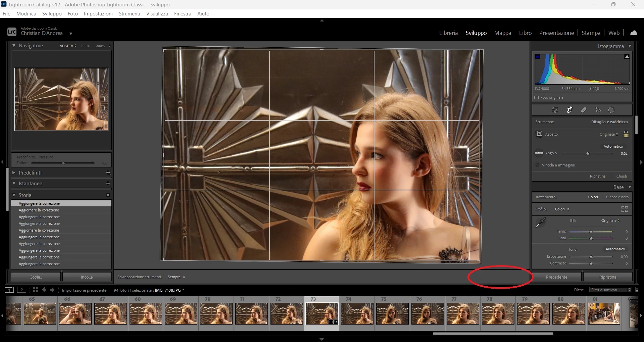Image resolution: width=644 pixels, height=342 pixels.
Task: Open the Aspetto Originale dropdown
Action: 609,134
